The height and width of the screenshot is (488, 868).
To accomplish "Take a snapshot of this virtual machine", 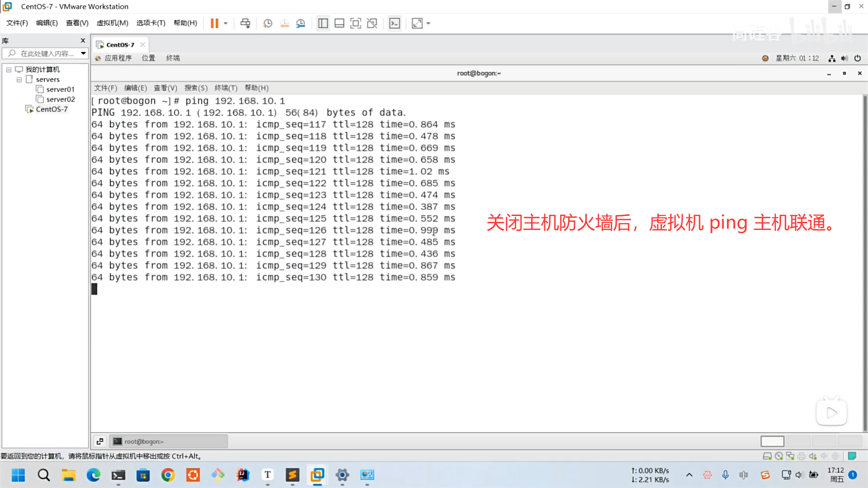I will (268, 23).
